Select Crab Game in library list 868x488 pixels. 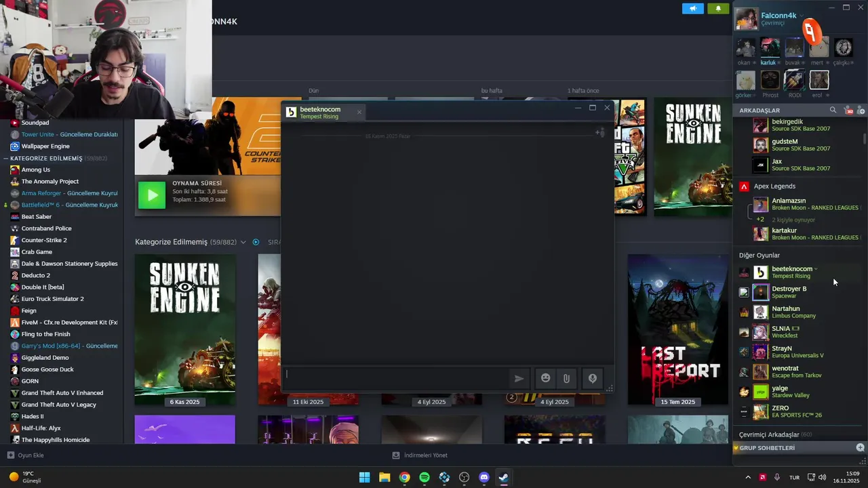tap(37, 252)
